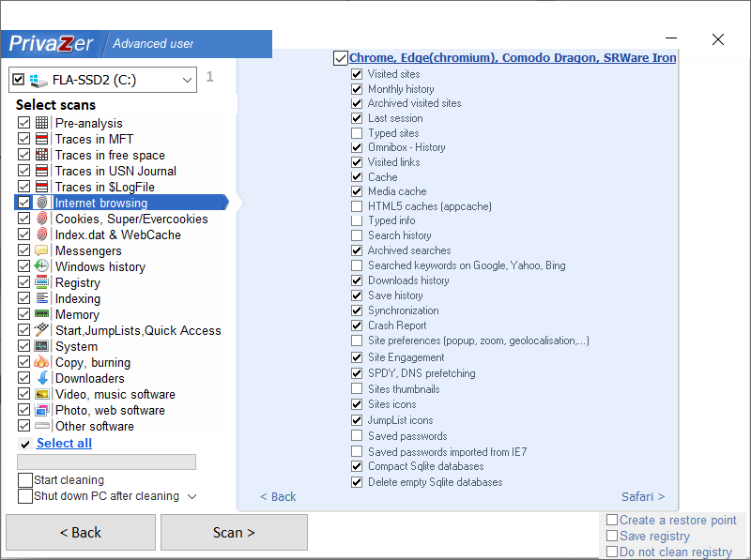The width and height of the screenshot is (751, 560).
Task: Enable the Search history checkbox
Action: (x=357, y=235)
